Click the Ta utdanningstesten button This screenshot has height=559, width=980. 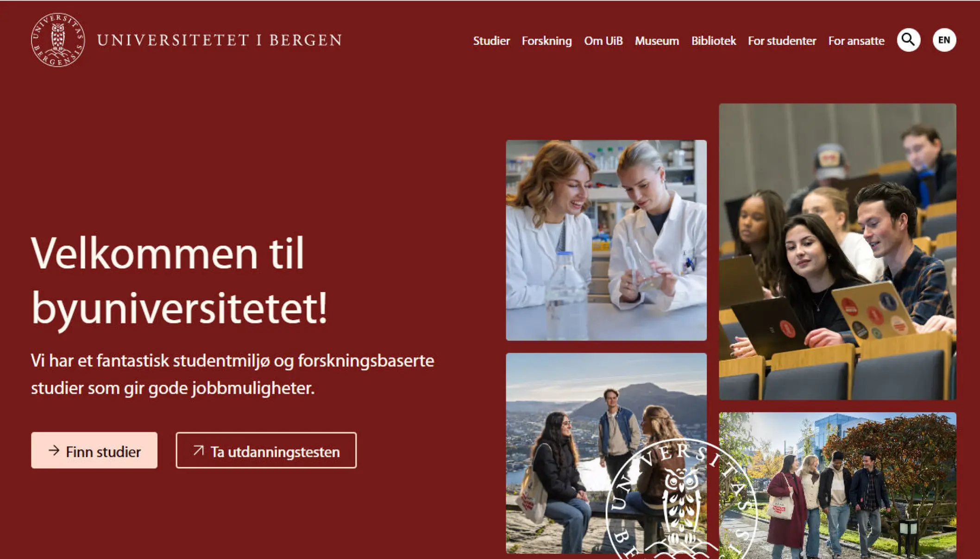pos(266,450)
